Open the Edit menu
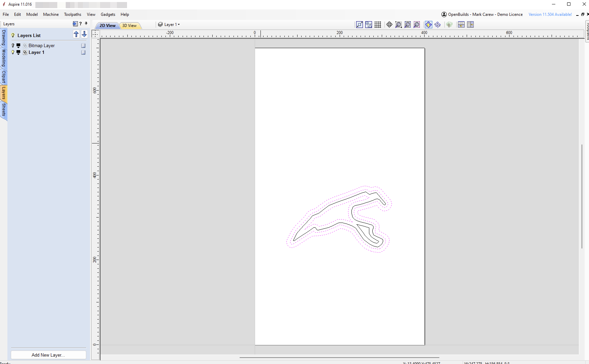This screenshot has height=364, width=589. tap(18, 14)
